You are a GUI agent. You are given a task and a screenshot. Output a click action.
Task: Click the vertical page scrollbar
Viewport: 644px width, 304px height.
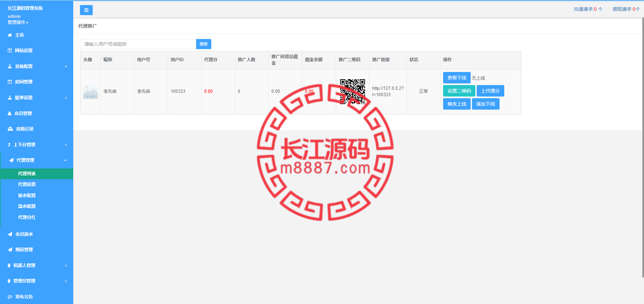coord(643,148)
